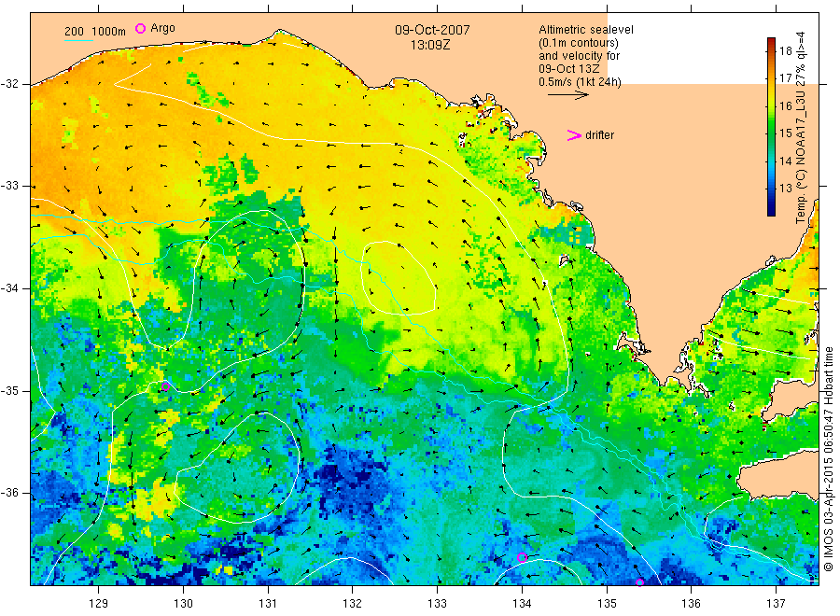Click the Argo float marker near -35, 130
Screen dimensions: 840x616
(165, 386)
